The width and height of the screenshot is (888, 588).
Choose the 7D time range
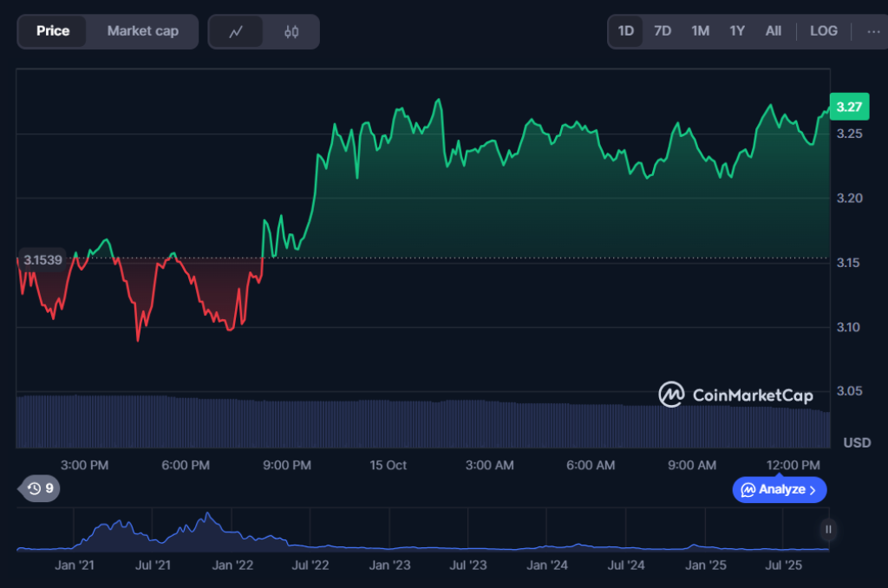(663, 31)
